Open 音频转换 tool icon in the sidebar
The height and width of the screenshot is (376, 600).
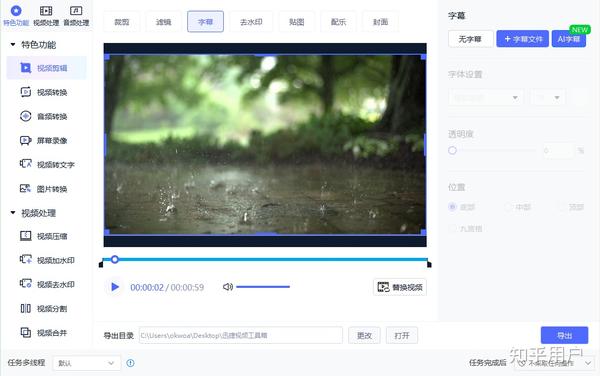point(26,116)
